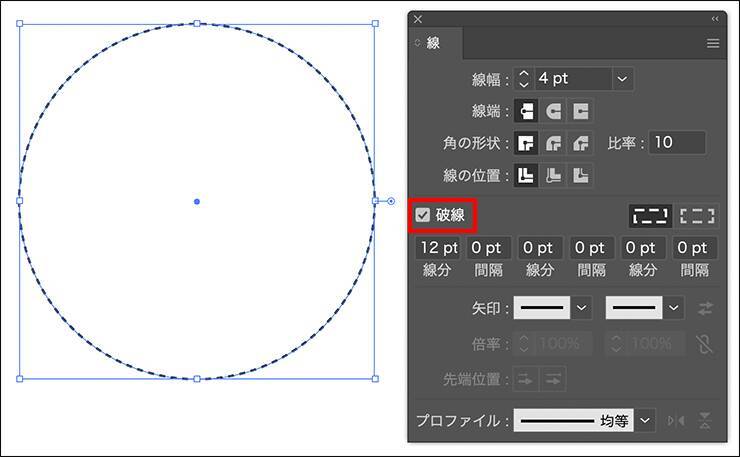Choose the round join corner shape
This screenshot has width=740, height=457.
pyautogui.click(x=552, y=143)
